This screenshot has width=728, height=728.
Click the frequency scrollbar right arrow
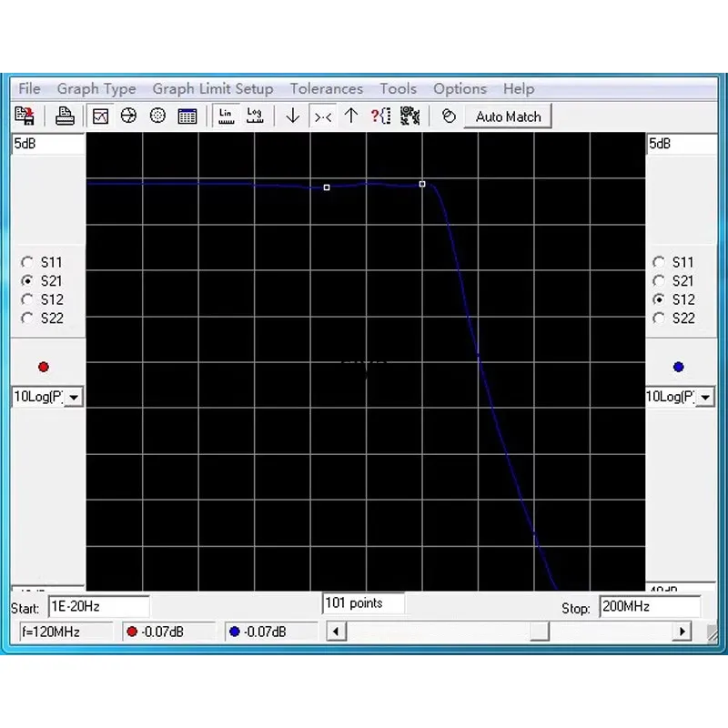[x=682, y=632]
